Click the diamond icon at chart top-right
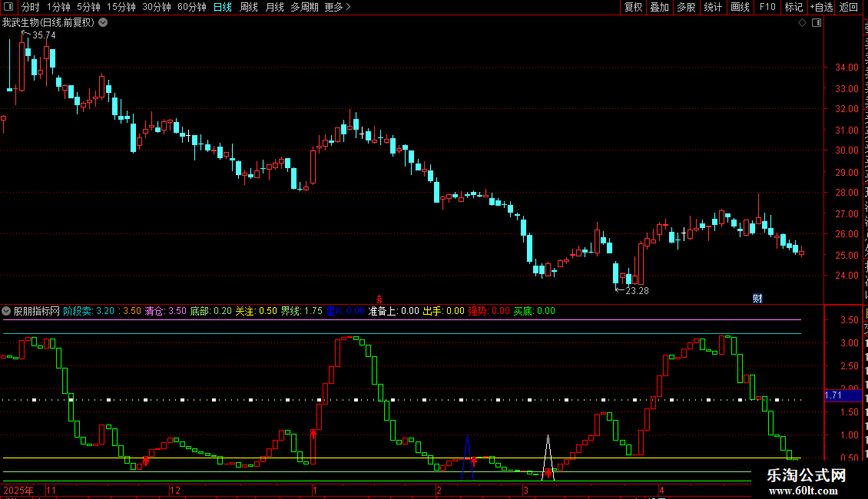868x499 pixels. point(802,23)
